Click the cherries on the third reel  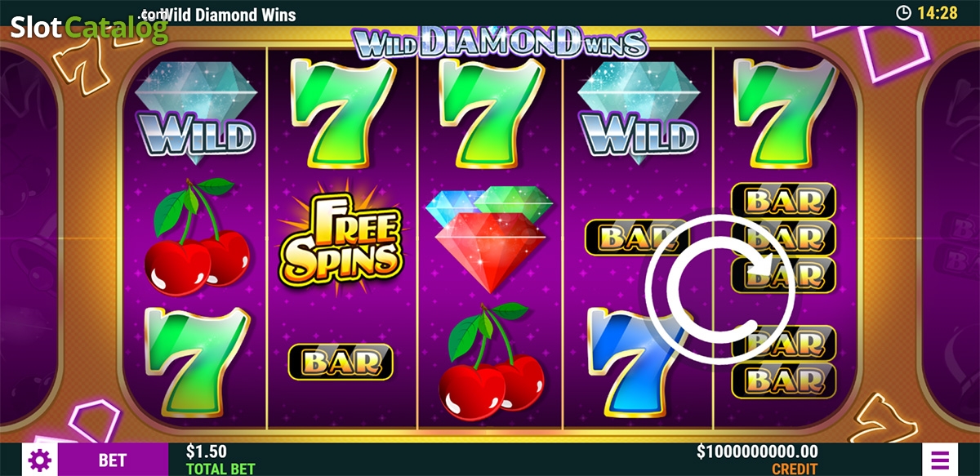tap(491, 361)
